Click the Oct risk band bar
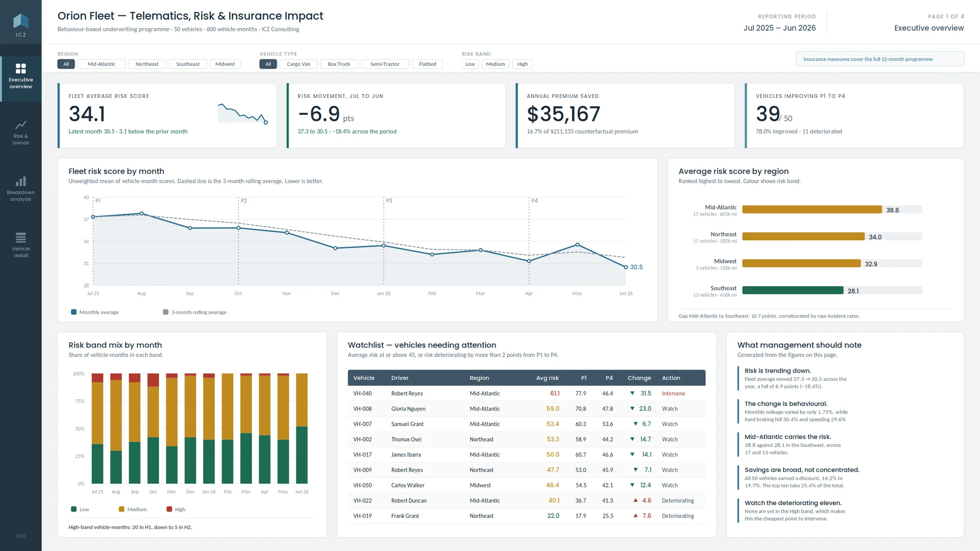The height and width of the screenshot is (551, 980). 153,429
